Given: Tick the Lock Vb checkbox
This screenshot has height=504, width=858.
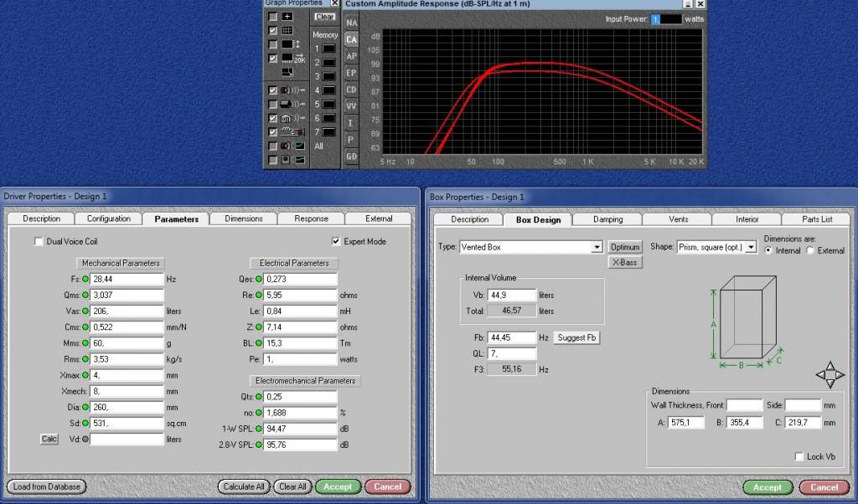Looking at the screenshot, I should tap(799, 456).
